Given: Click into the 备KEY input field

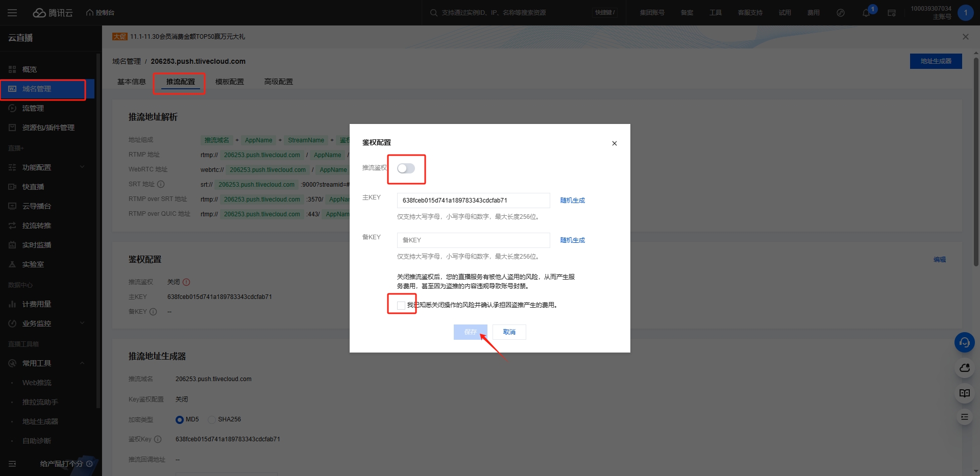Looking at the screenshot, I should (473, 240).
